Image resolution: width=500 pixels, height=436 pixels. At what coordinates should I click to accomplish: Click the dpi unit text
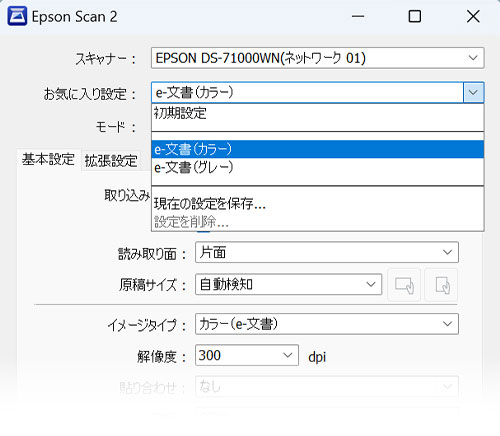pos(317,357)
